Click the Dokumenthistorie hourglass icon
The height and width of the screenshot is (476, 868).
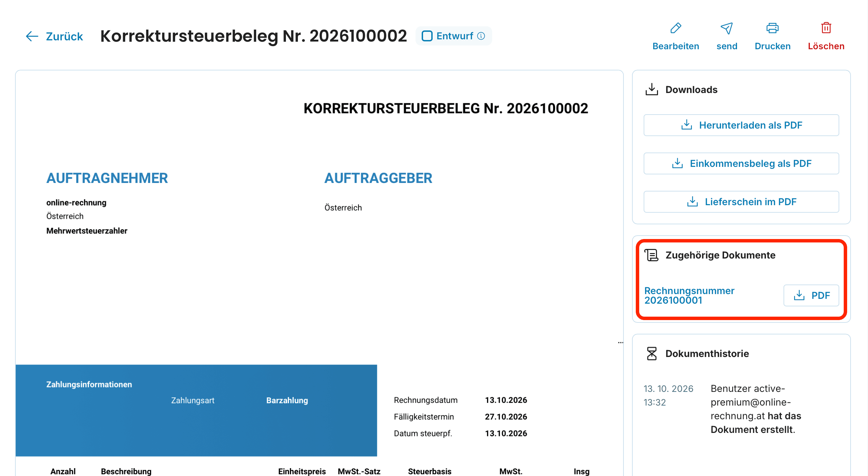pyautogui.click(x=652, y=354)
